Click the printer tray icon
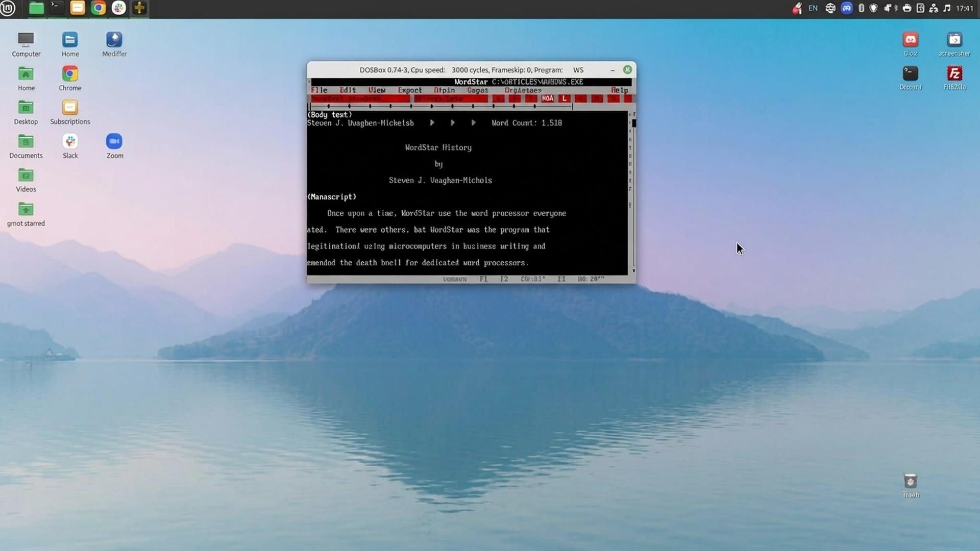Image resolution: width=980 pixels, height=551 pixels. (907, 8)
